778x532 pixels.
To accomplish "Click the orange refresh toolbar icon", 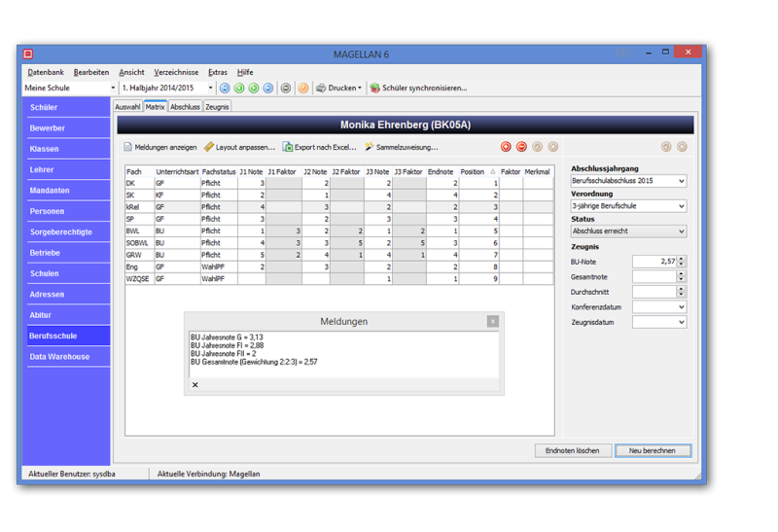I will coord(303,88).
